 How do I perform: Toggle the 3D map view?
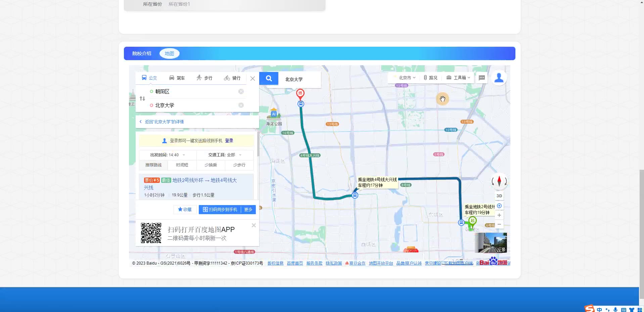(x=499, y=196)
